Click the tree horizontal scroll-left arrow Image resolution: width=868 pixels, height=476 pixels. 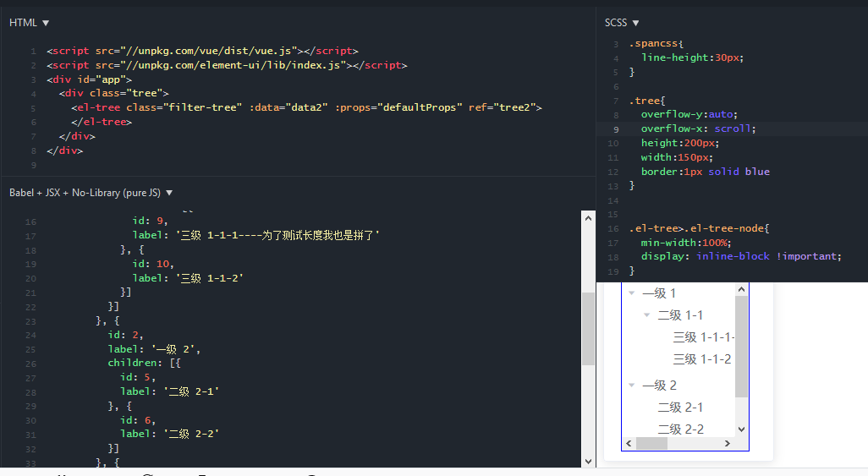pos(629,443)
